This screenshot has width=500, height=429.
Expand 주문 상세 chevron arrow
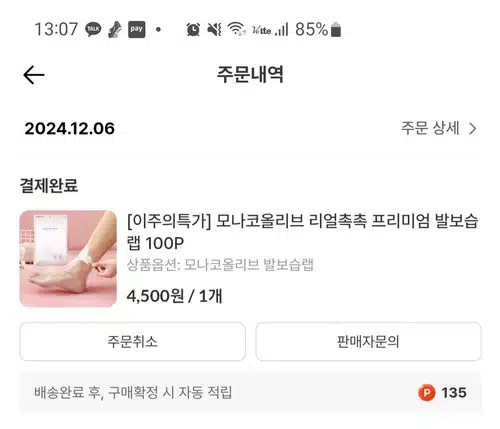(x=473, y=129)
